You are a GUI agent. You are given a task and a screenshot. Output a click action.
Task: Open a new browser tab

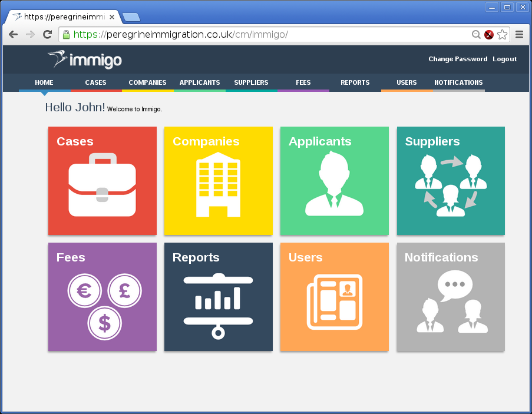pos(131,17)
